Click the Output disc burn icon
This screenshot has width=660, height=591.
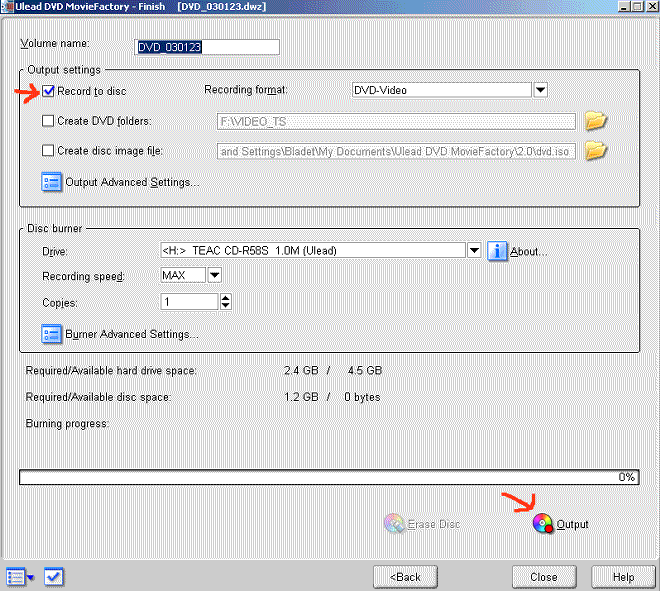coord(543,523)
